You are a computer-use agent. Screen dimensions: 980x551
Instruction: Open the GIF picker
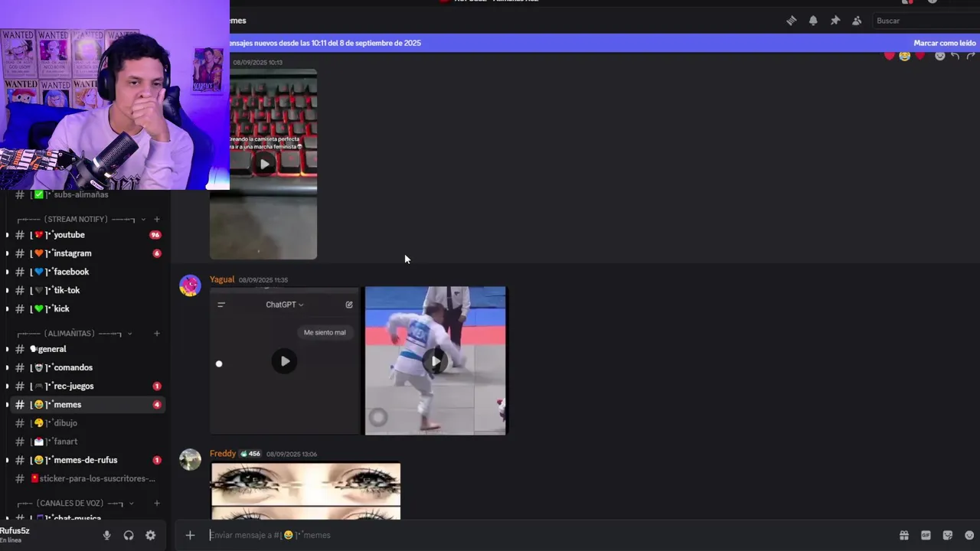(x=926, y=535)
